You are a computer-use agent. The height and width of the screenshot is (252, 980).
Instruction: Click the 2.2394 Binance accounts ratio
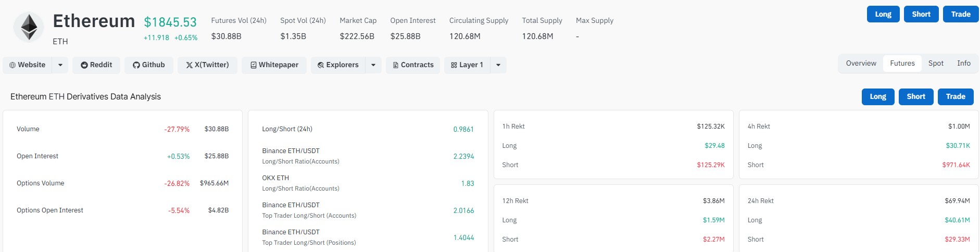point(463,156)
